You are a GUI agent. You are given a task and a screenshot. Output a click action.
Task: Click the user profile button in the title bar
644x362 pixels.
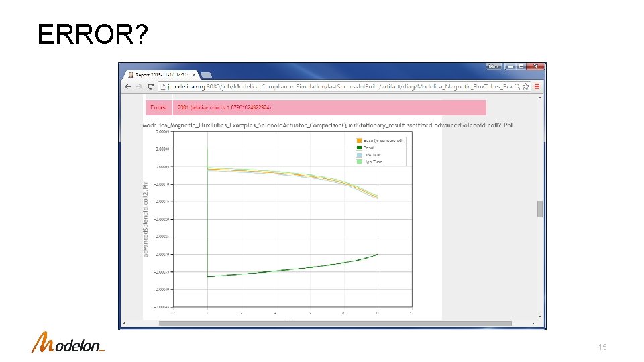coord(493,66)
